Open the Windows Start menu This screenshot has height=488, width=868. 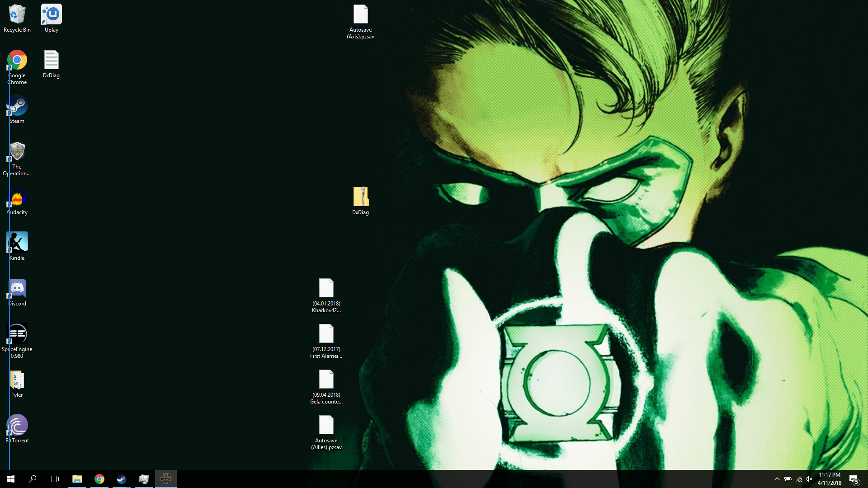(x=11, y=479)
